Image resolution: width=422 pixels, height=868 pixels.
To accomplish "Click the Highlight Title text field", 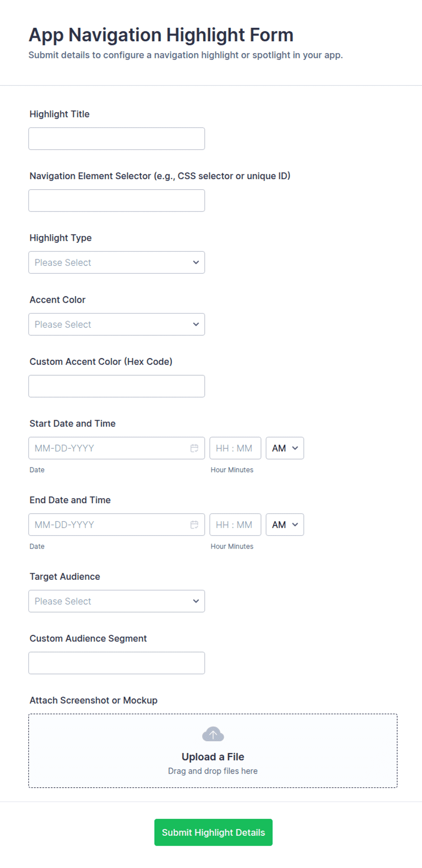I will [117, 139].
